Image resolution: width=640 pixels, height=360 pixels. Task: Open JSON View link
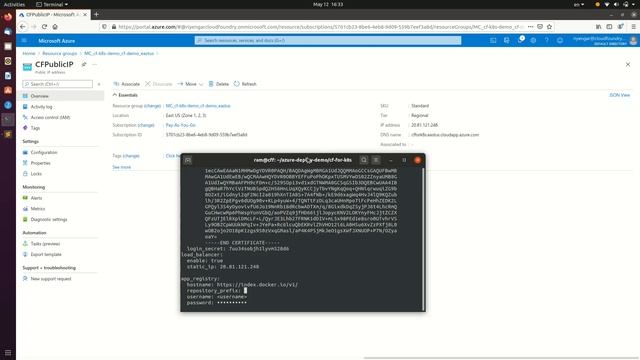[620, 95]
